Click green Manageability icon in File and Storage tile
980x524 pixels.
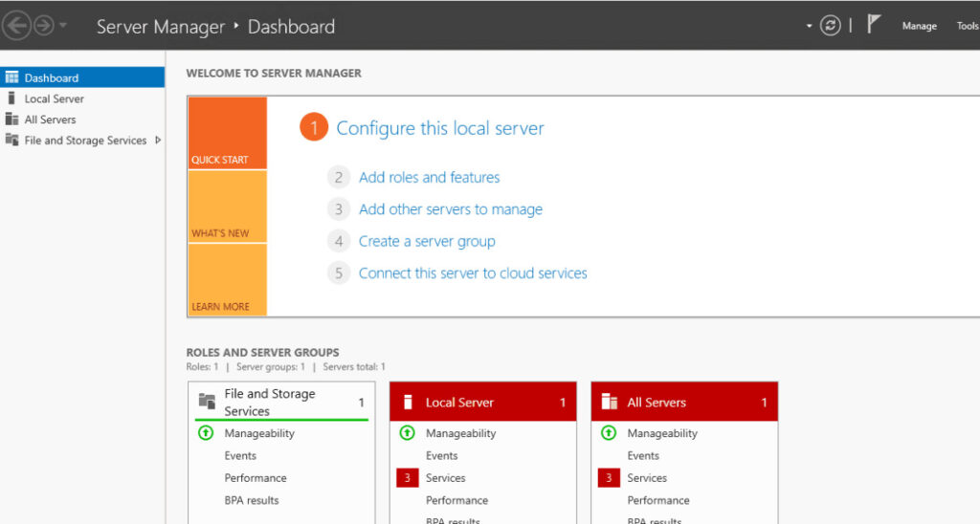click(206, 433)
